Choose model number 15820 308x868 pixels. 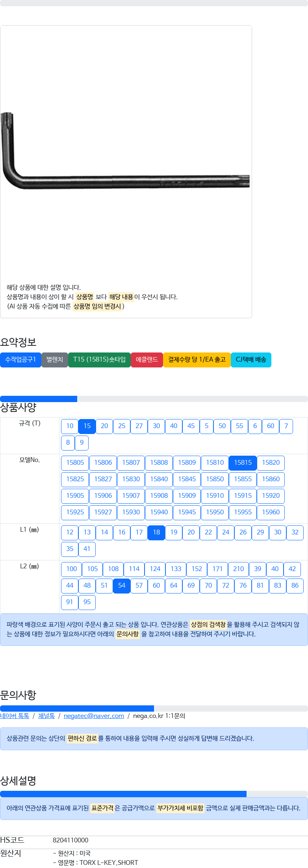271,463
